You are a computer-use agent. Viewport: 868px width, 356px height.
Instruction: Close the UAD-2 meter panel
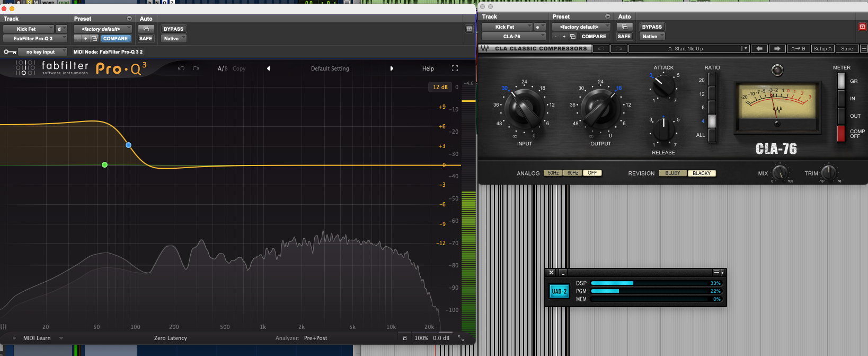coord(552,272)
